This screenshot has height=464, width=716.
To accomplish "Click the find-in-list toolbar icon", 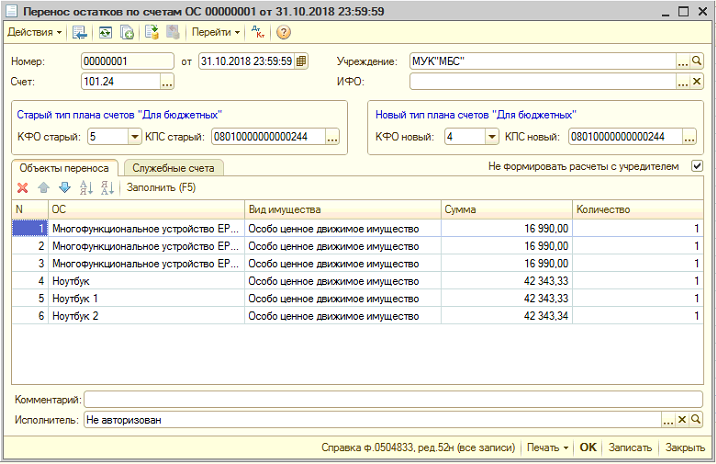I will [80, 32].
